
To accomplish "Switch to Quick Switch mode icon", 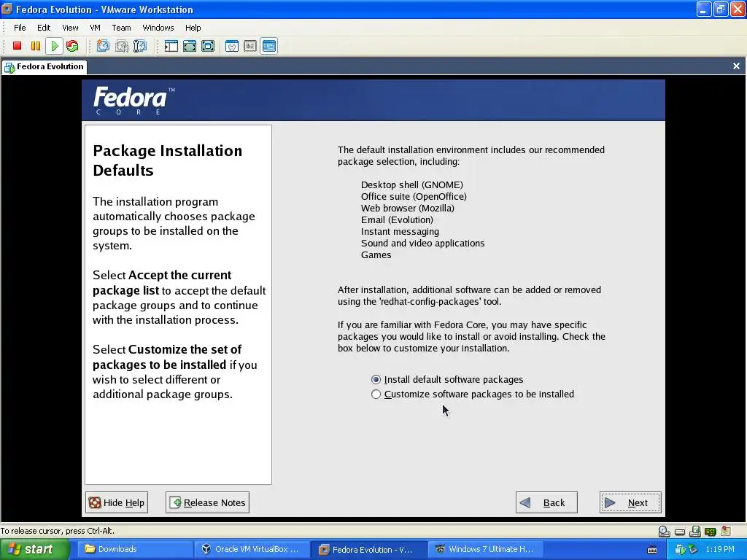I will (190, 46).
